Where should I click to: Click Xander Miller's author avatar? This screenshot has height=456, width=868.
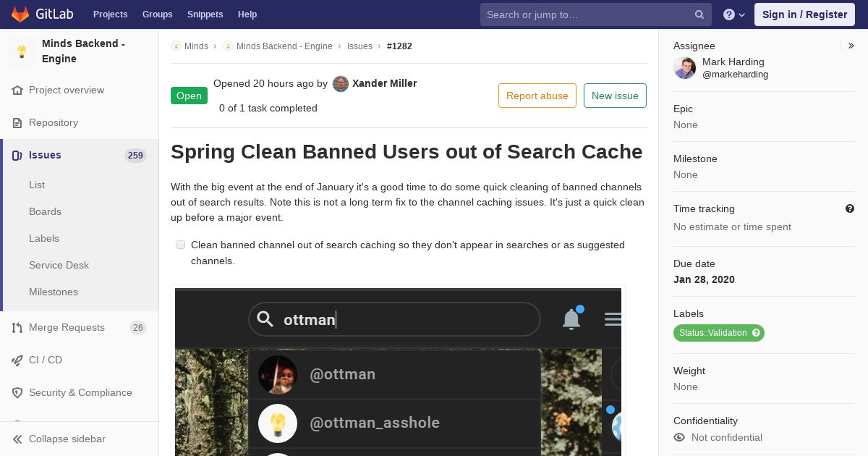pos(341,84)
